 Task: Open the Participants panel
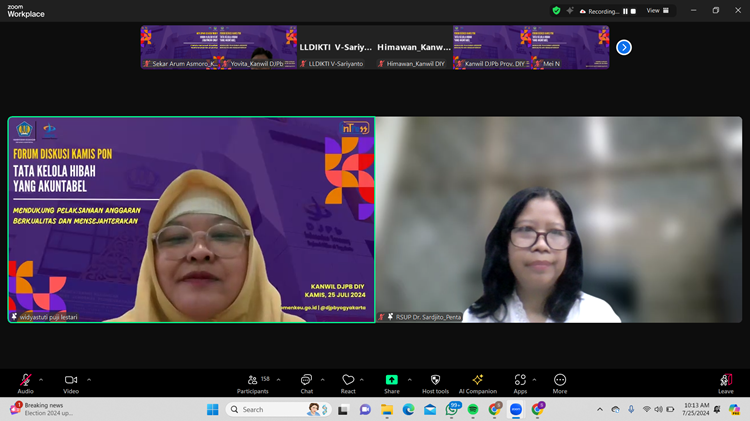252,381
